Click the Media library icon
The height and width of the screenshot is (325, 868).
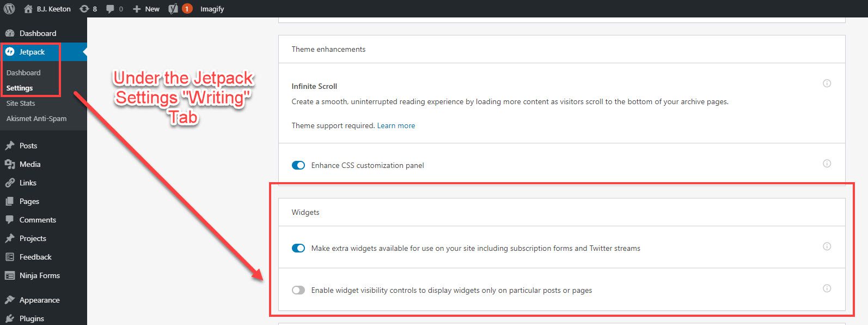tap(10, 164)
